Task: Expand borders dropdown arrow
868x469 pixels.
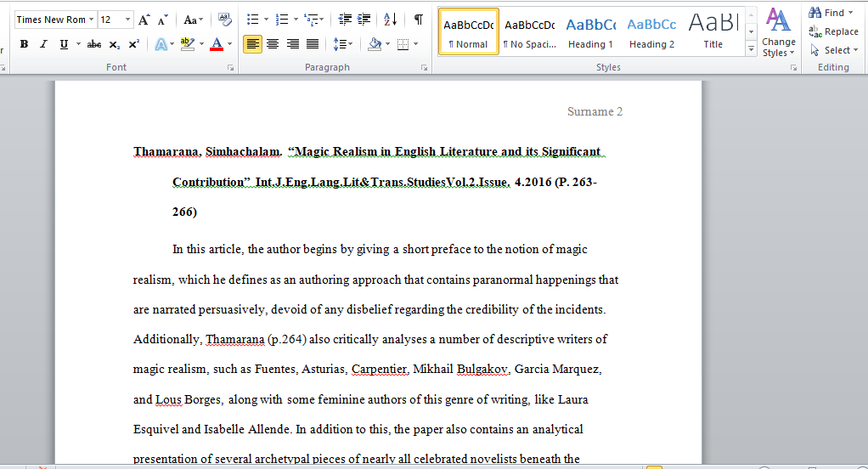Action: [x=415, y=44]
